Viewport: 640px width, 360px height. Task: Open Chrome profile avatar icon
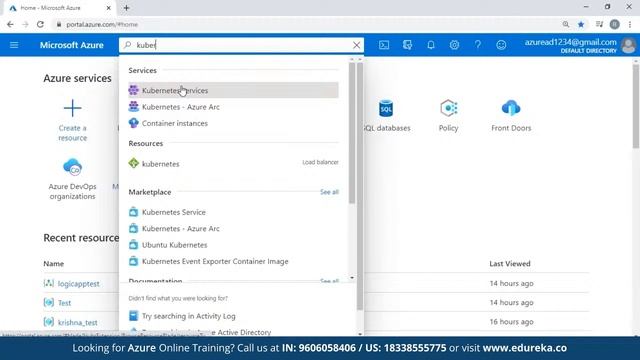614,24
